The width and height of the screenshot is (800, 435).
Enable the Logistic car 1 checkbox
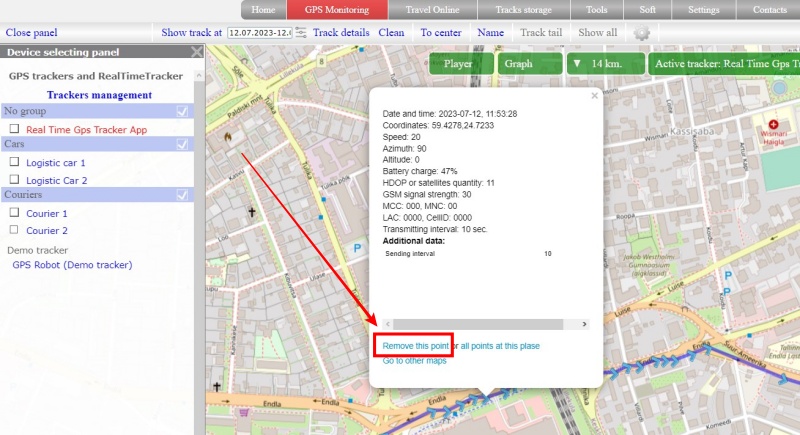click(14, 162)
